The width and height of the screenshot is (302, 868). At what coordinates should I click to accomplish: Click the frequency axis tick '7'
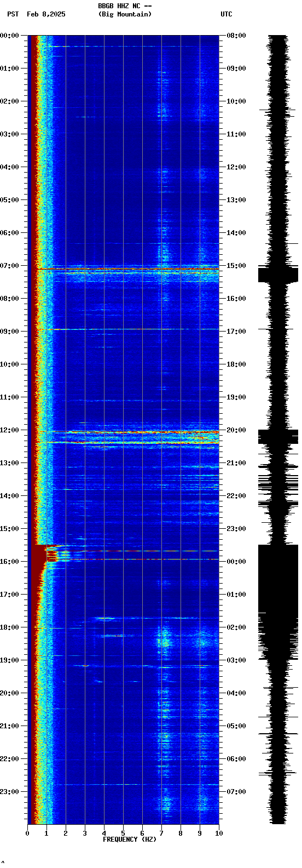pyautogui.click(x=161, y=833)
